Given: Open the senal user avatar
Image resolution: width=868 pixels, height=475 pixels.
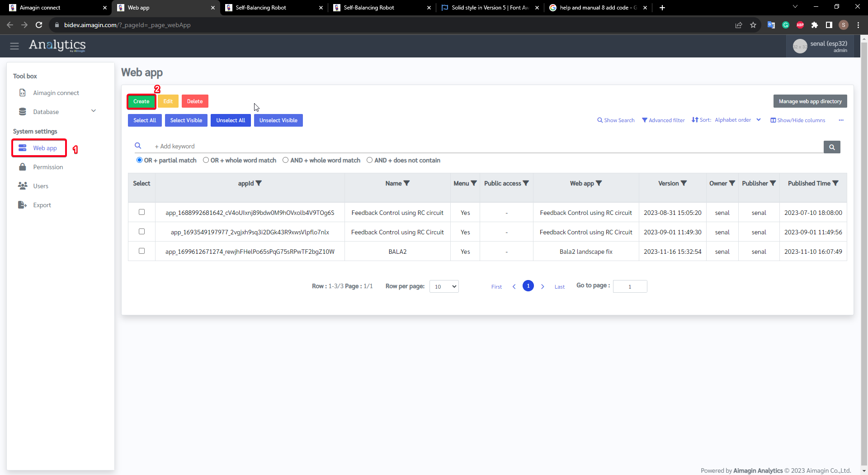Looking at the screenshot, I should (800, 46).
